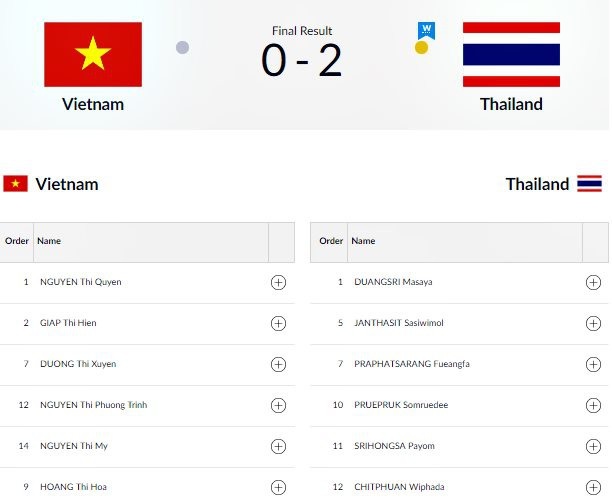The width and height of the screenshot is (612, 503).
Task: Click the Thailand table Order column header
Action: pyautogui.click(x=331, y=241)
